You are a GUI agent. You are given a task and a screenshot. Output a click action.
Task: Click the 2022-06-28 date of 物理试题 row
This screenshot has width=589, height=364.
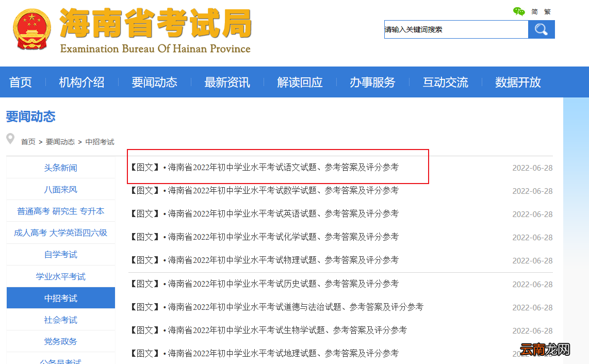pos(532,261)
